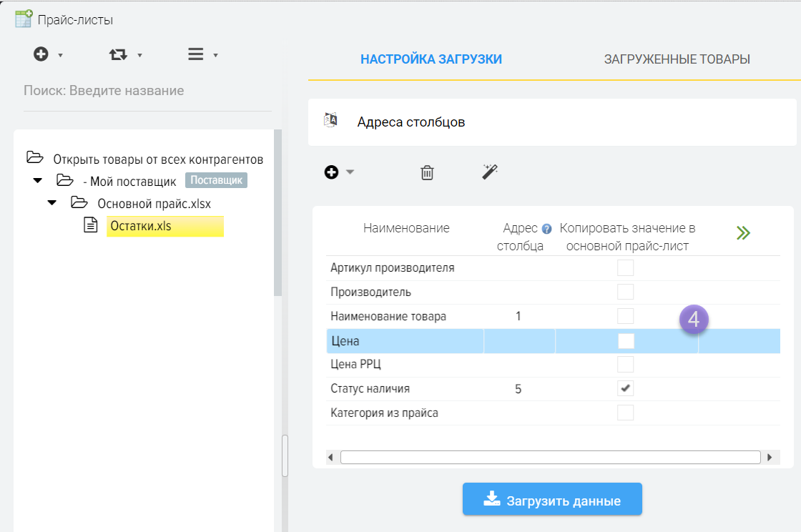Open Открыть товары от всех контрагентов

click(x=158, y=159)
